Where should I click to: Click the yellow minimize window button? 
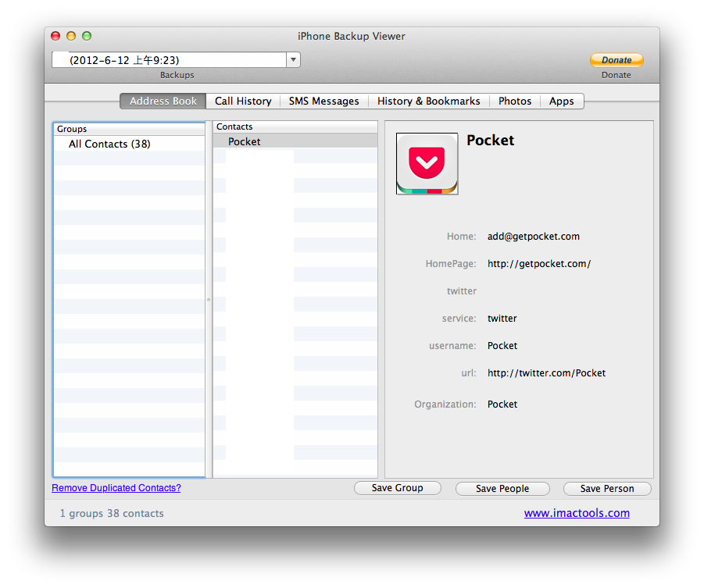[71, 36]
